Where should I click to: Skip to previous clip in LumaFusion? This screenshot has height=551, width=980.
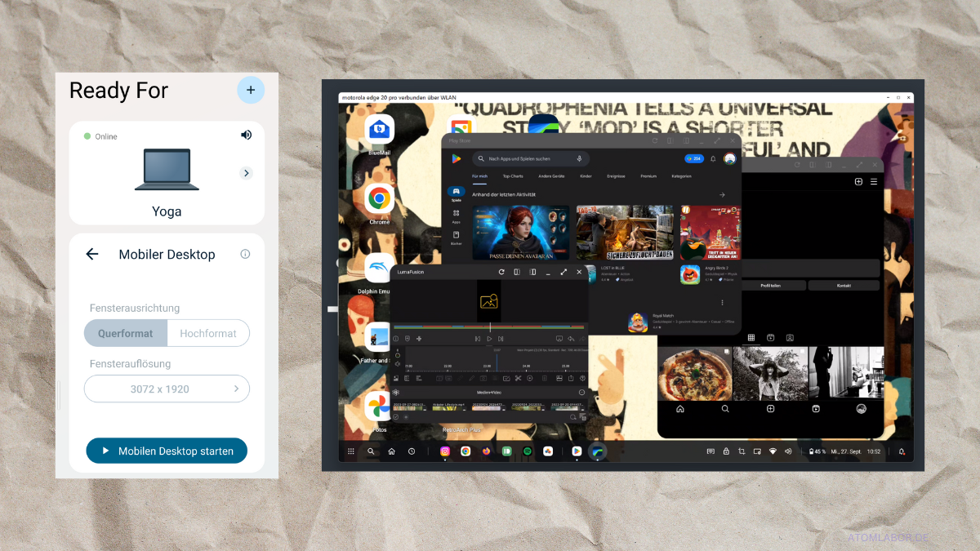click(x=478, y=339)
